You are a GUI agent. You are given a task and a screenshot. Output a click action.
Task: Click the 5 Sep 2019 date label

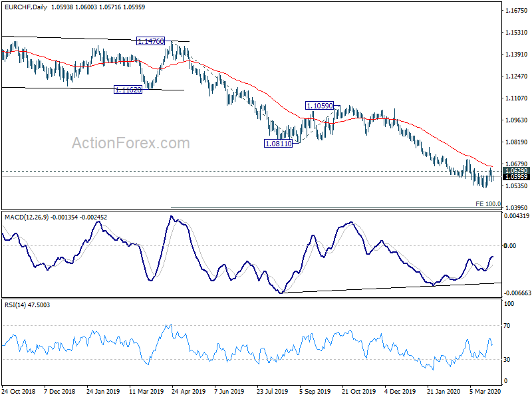[315, 391]
